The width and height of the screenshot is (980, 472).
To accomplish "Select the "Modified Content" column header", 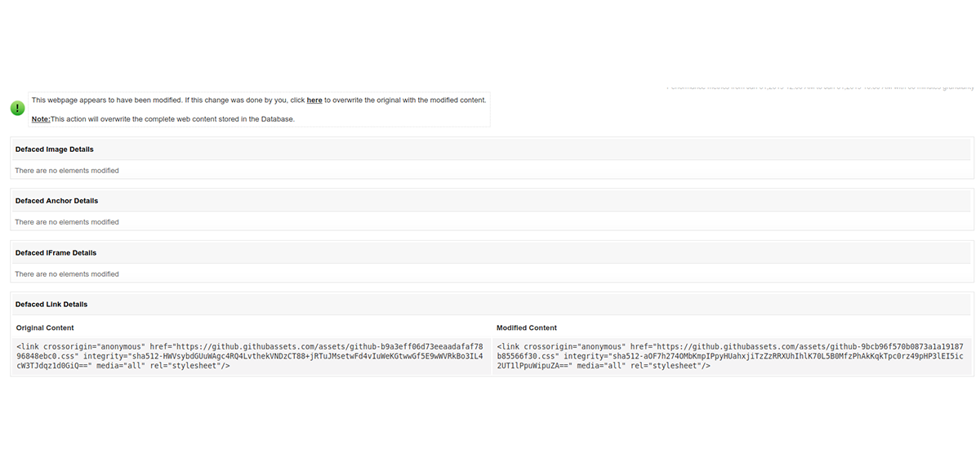I will [x=527, y=327].
